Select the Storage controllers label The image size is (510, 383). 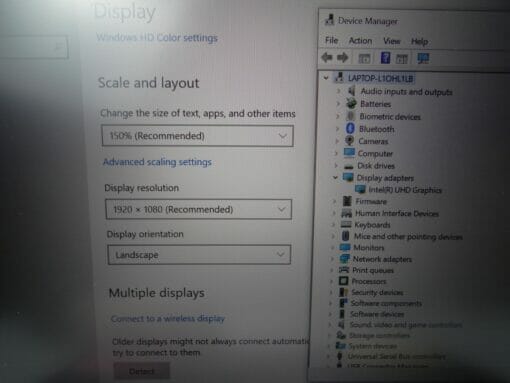point(379,335)
